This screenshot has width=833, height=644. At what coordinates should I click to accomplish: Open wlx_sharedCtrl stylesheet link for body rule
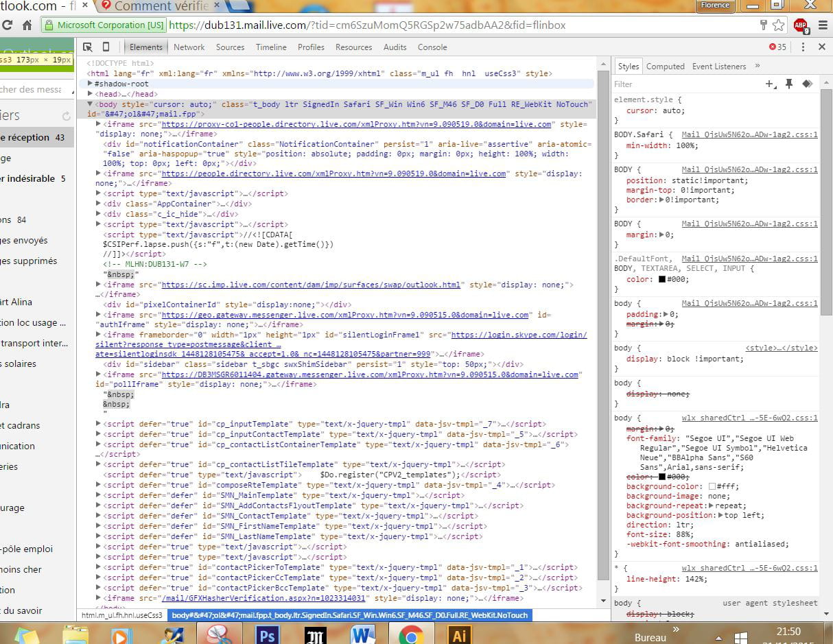749,418
